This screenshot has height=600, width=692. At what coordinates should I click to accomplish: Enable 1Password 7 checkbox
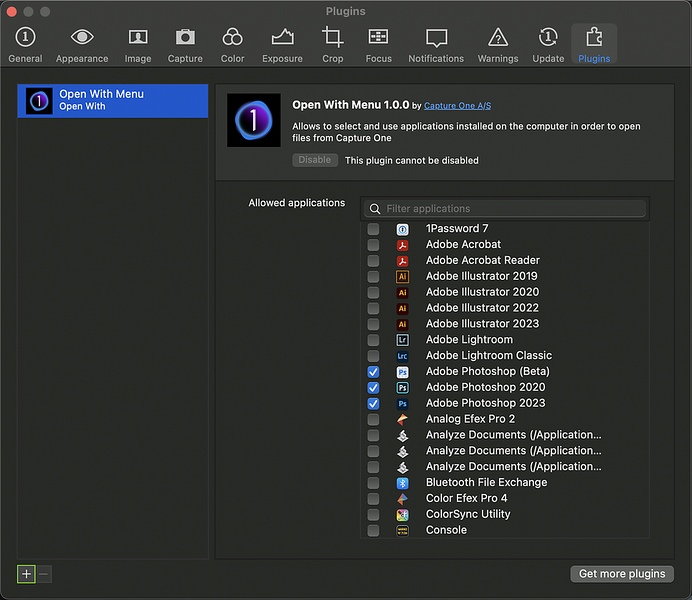pyautogui.click(x=373, y=229)
